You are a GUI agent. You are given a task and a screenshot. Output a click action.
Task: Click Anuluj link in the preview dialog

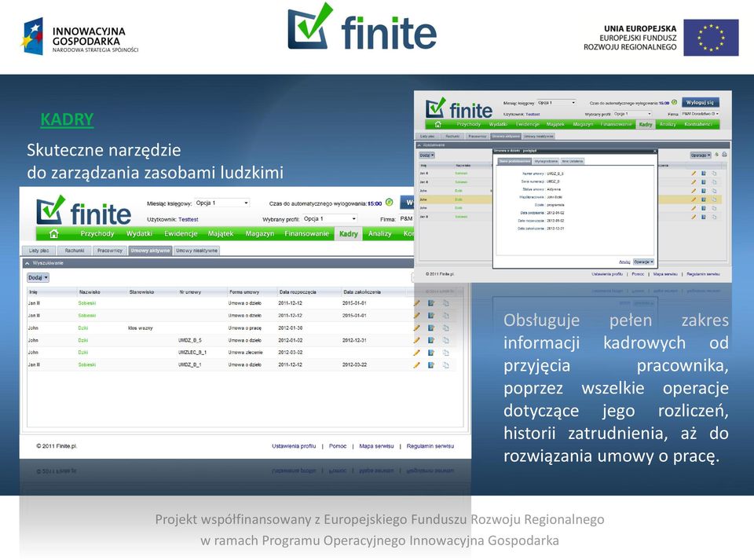coord(624,262)
